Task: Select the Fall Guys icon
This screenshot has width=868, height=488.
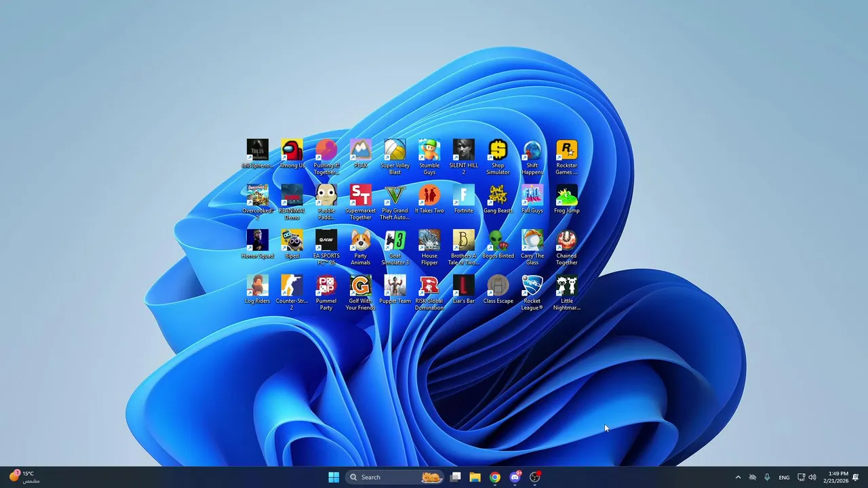Action: 532,199
